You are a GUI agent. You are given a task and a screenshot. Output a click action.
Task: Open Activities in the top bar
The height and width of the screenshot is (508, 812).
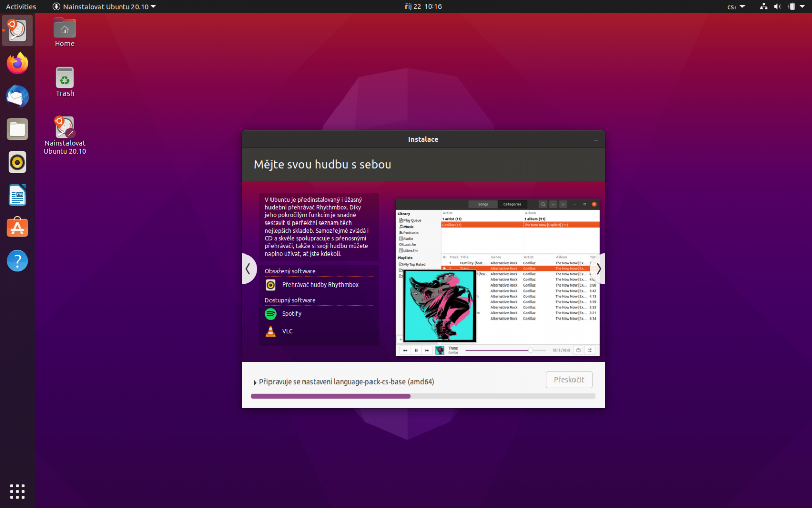pos(20,7)
